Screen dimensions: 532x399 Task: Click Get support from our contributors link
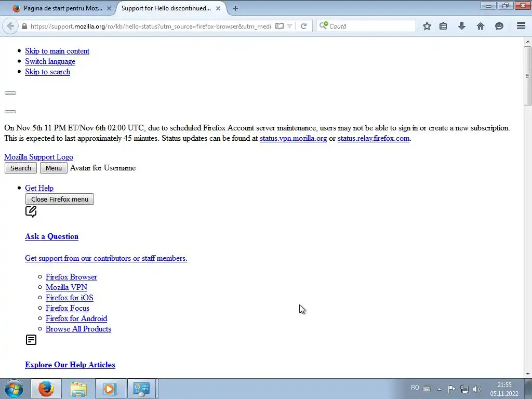[x=106, y=258]
